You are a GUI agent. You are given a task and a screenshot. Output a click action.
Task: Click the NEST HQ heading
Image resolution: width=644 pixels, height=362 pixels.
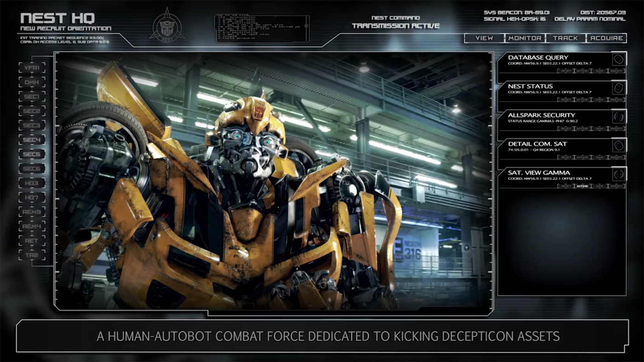coord(57,18)
